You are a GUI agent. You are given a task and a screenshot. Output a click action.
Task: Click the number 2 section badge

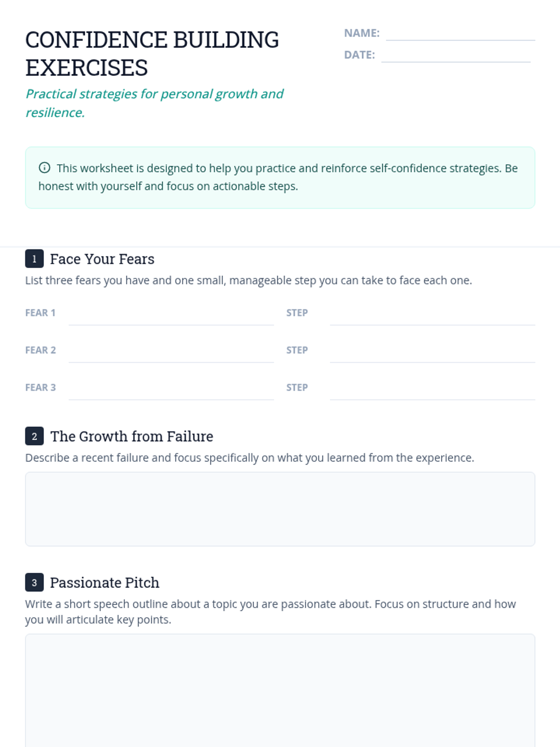coord(34,436)
